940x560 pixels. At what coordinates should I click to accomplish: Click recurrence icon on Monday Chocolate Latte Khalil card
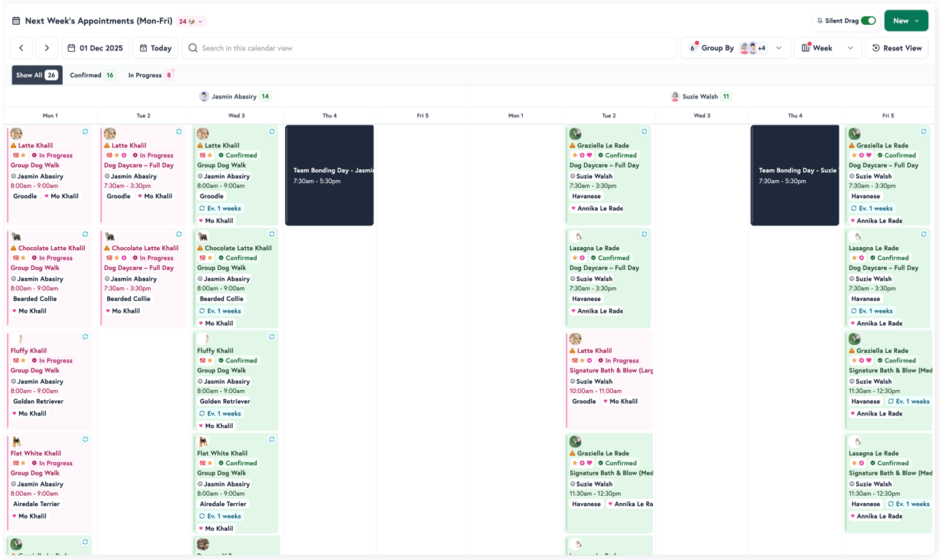pos(85,235)
